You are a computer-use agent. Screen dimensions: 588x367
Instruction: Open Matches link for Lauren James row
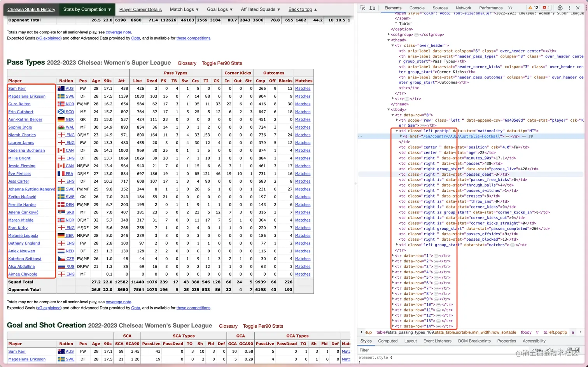(x=303, y=143)
